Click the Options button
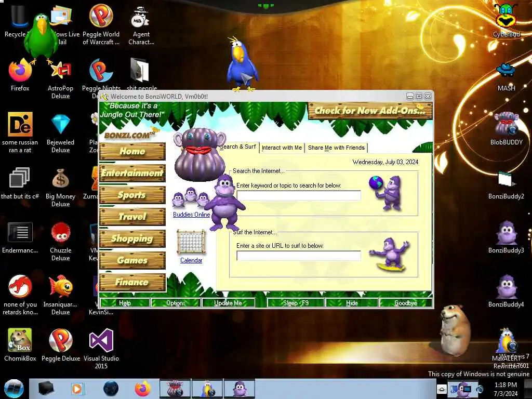 (176, 303)
